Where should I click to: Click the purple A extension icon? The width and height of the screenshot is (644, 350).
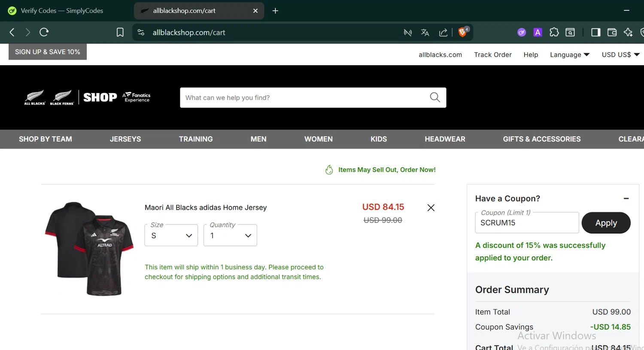pos(538,32)
